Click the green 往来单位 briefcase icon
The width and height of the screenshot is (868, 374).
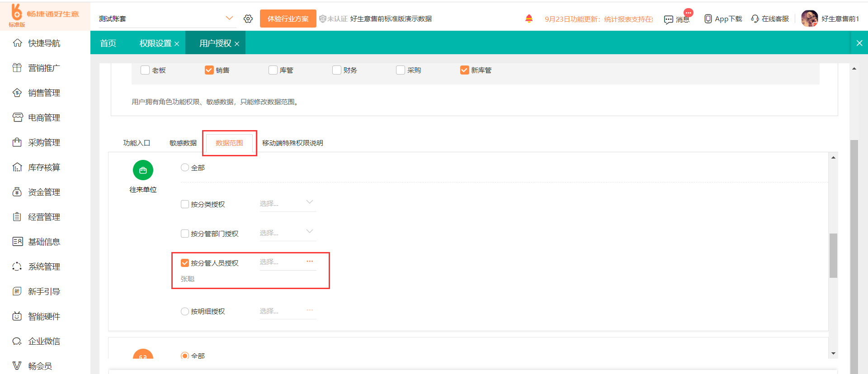tap(143, 170)
